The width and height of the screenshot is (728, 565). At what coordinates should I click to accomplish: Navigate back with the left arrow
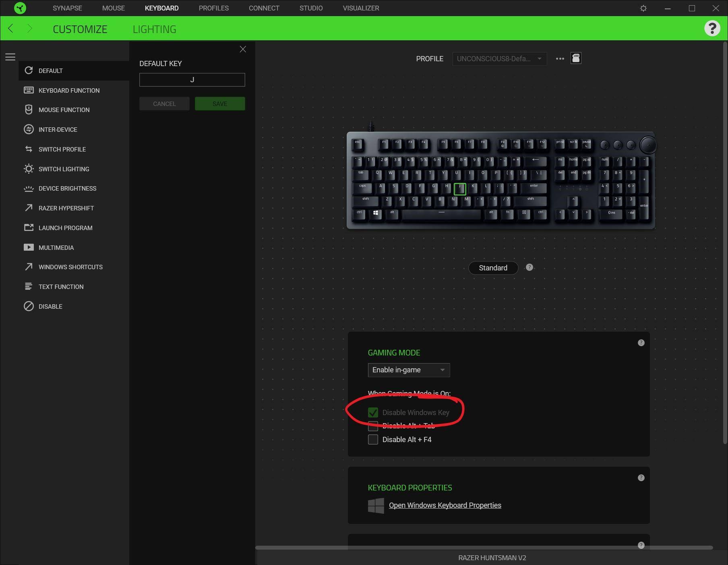point(11,28)
